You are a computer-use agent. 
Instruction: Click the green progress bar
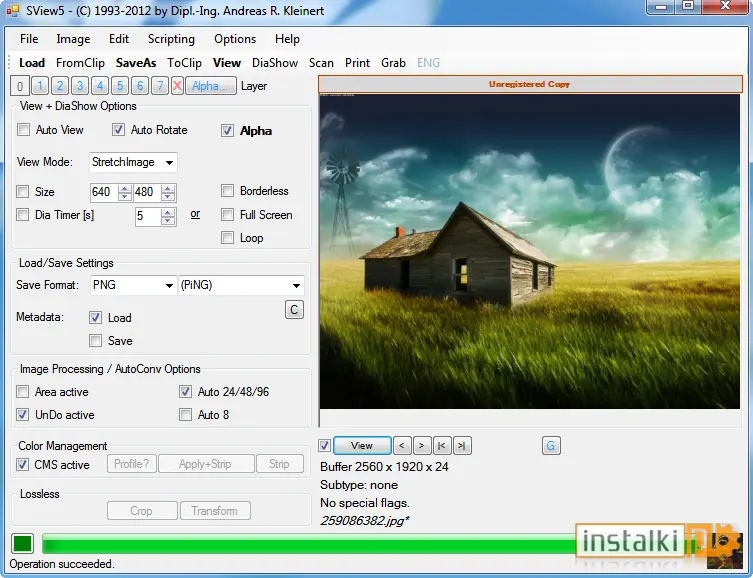[309, 544]
